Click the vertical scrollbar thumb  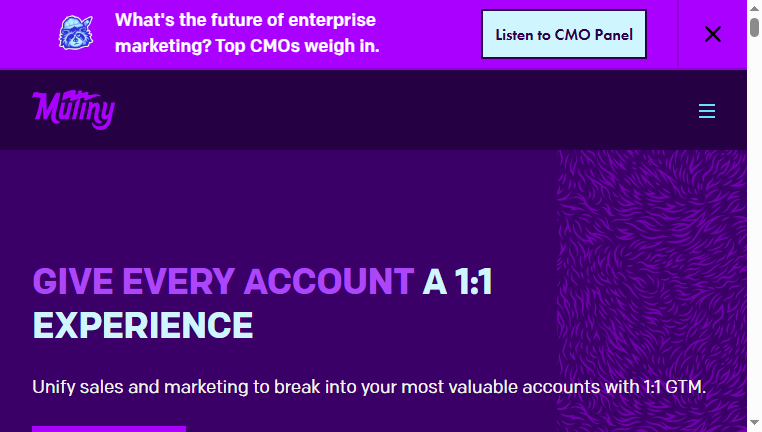pos(754,27)
